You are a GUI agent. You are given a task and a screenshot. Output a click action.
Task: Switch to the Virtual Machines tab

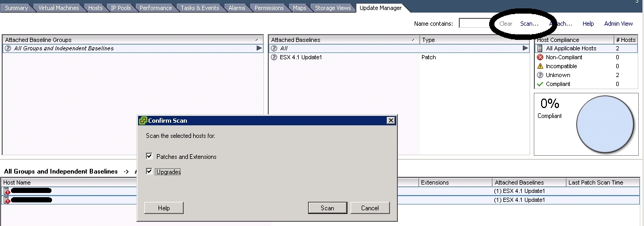point(58,8)
